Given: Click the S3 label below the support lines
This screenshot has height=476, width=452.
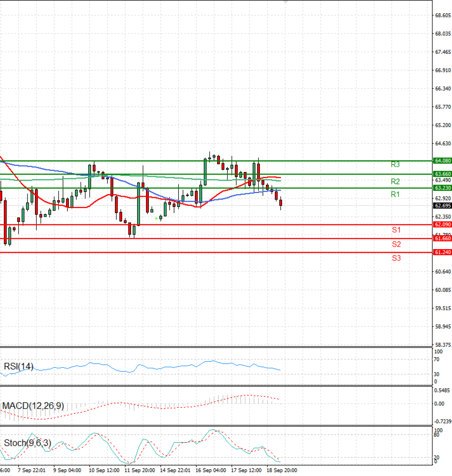Looking at the screenshot, I should click(395, 258).
